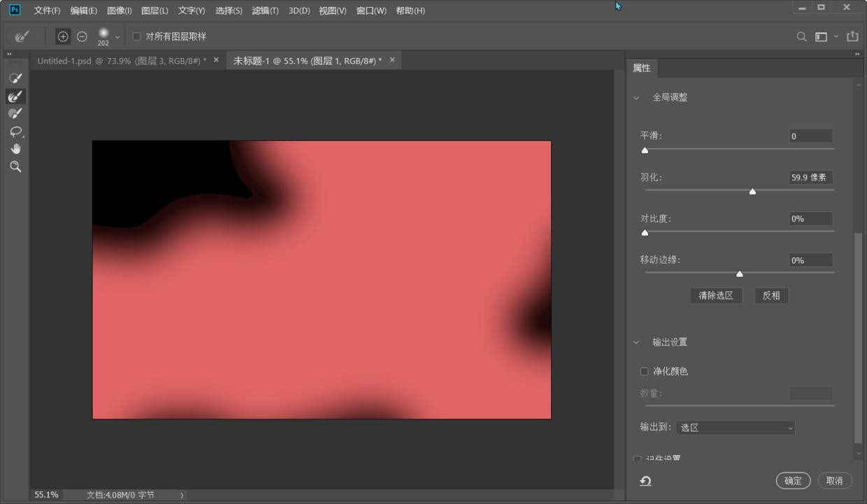The image size is (867, 504).
Task: Open the 滤镜(T) menu
Action: [x=265, y=10]
